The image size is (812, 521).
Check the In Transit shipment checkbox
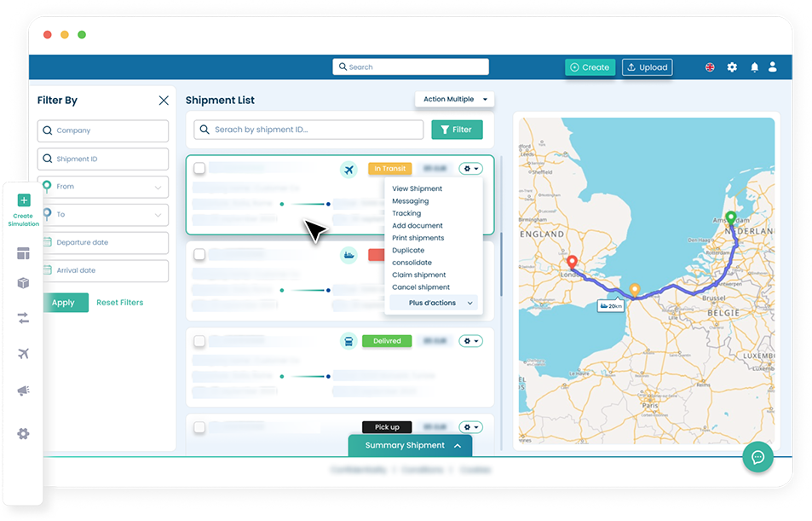[x=199, y=169]
